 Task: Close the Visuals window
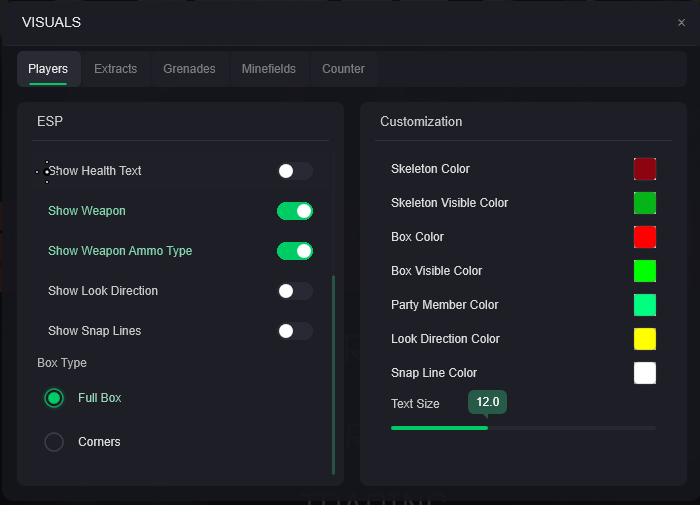pyautogui.click(x=681, y=22)
